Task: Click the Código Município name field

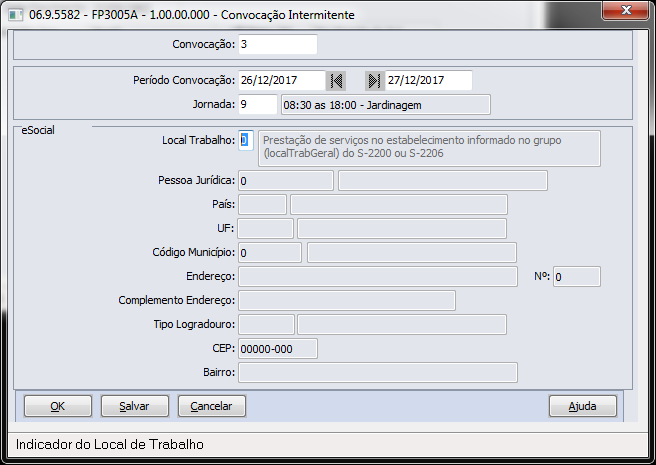Action: tap(412, 253)
